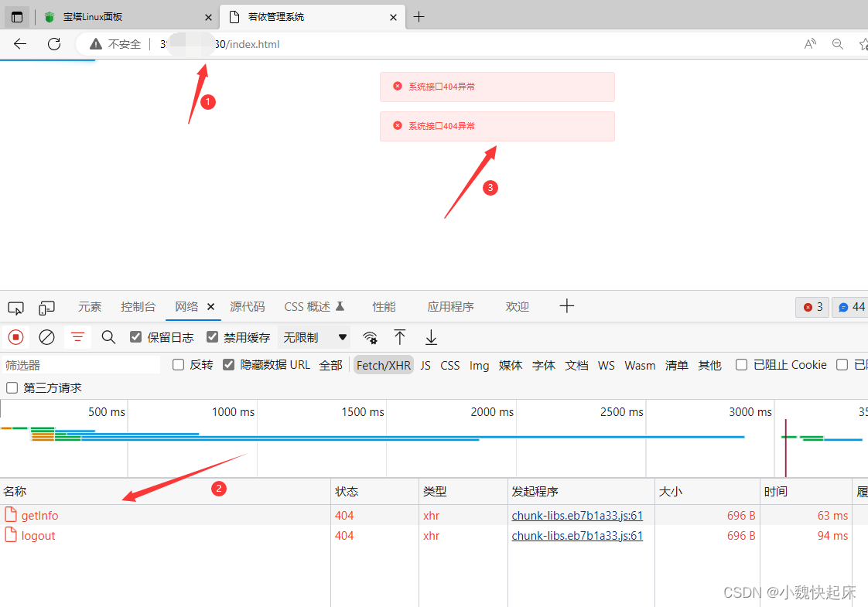The image size is (868, 607).
Task: Open the CSS 概述 DevTools tab
Action: point(314,306)
